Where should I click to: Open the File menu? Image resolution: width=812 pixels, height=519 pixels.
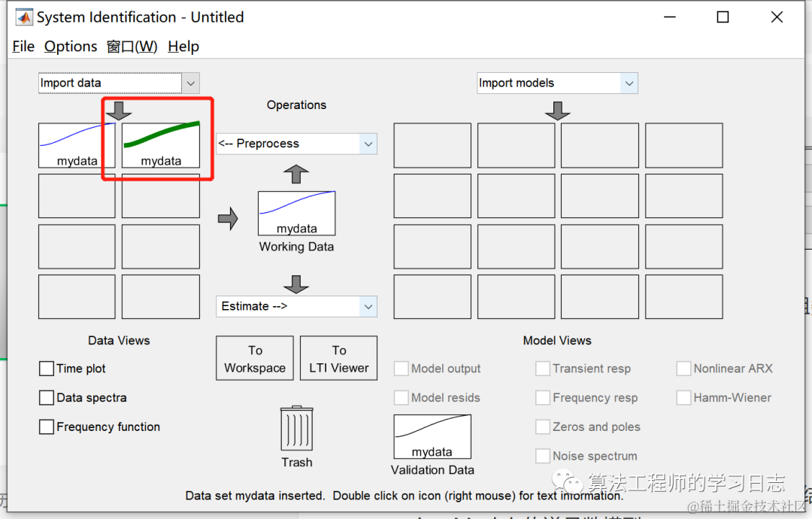(x=23, y=47)
